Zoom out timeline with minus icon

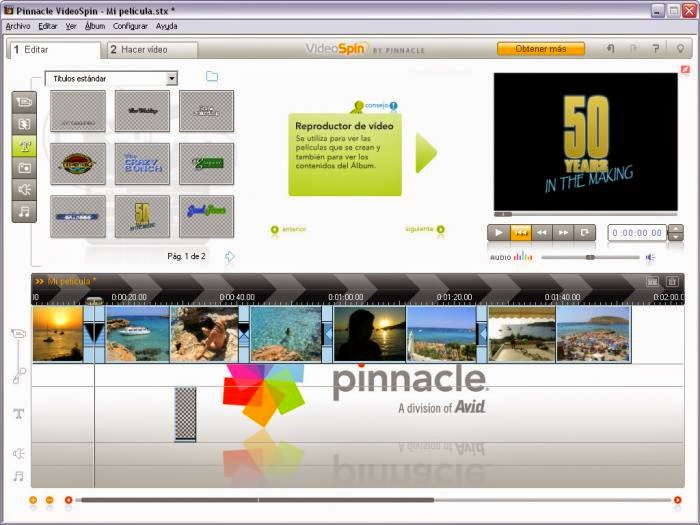coord(50,500)
